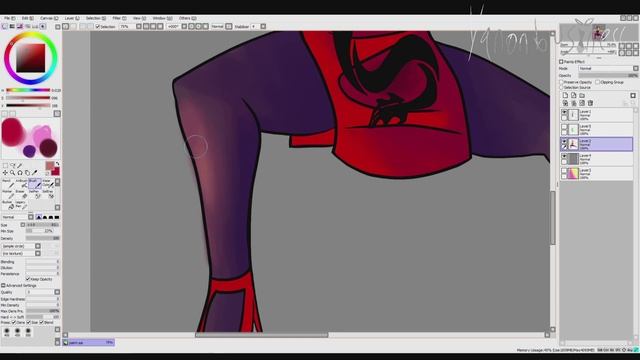The height and width of the screenshot is (360, 640).
Task: Open the brush blending mode Normal dropdown
Action: click(x=18, y=217)
